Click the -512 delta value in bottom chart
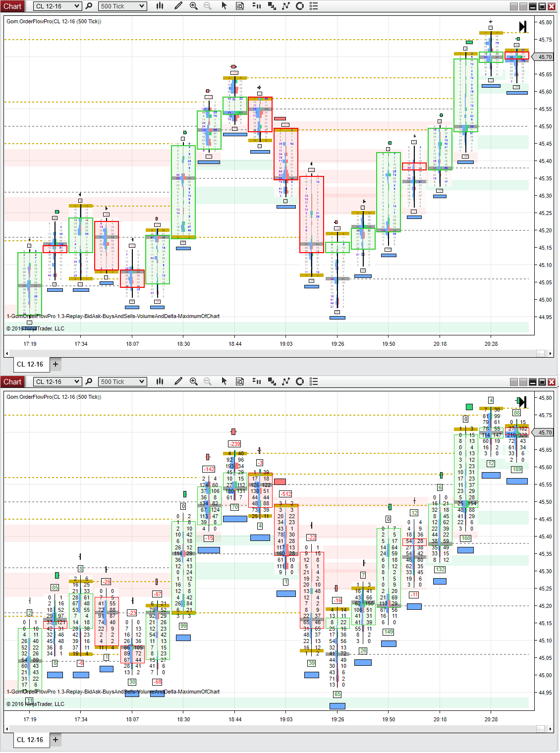This screenshot has width=560, height=753. click(286, 494)
